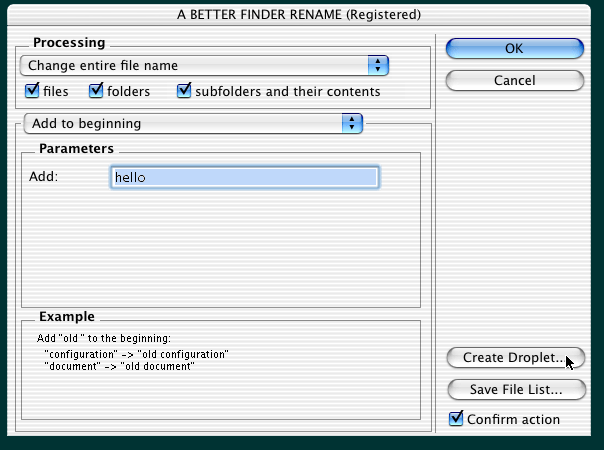Dismiss the dialog with the Cancel button
Viewport: 604px width, 450px height.
click(x=515, y=81)
